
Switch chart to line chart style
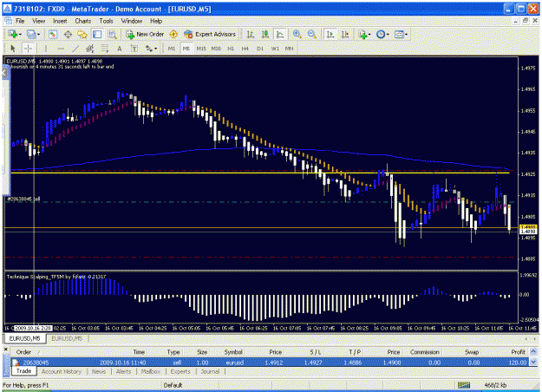pos(279,34)
